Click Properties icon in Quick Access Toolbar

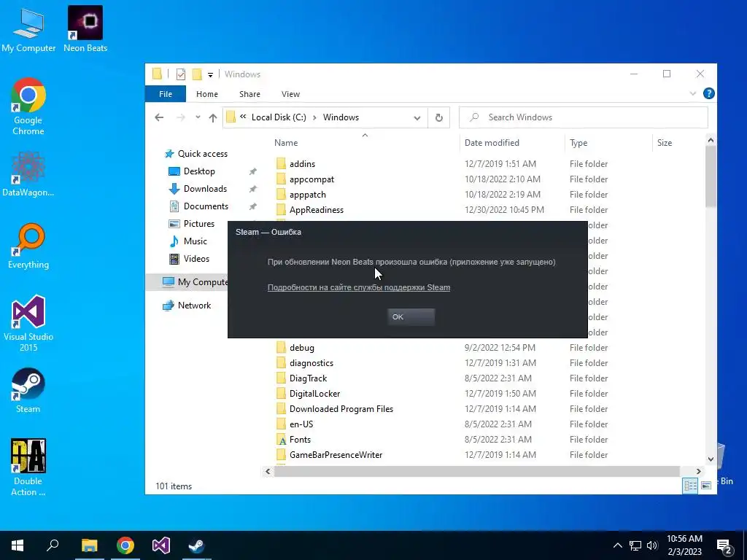click(x=181, y=74)
